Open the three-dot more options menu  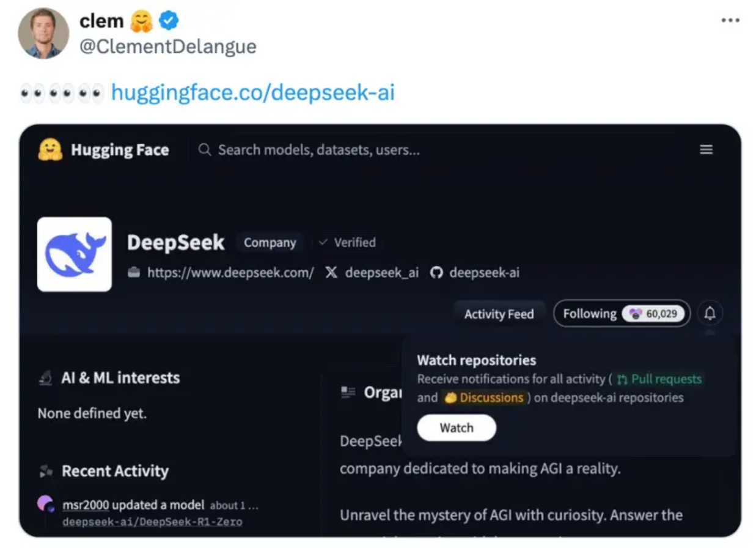(x=730, y=20)
